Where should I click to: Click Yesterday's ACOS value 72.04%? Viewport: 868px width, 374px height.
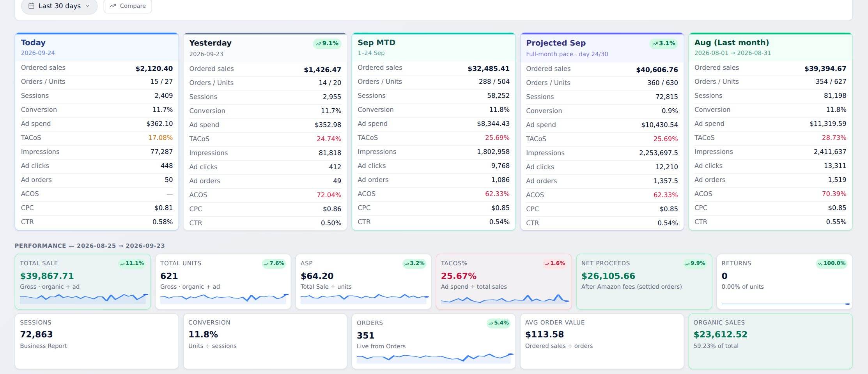click(329, 195)
